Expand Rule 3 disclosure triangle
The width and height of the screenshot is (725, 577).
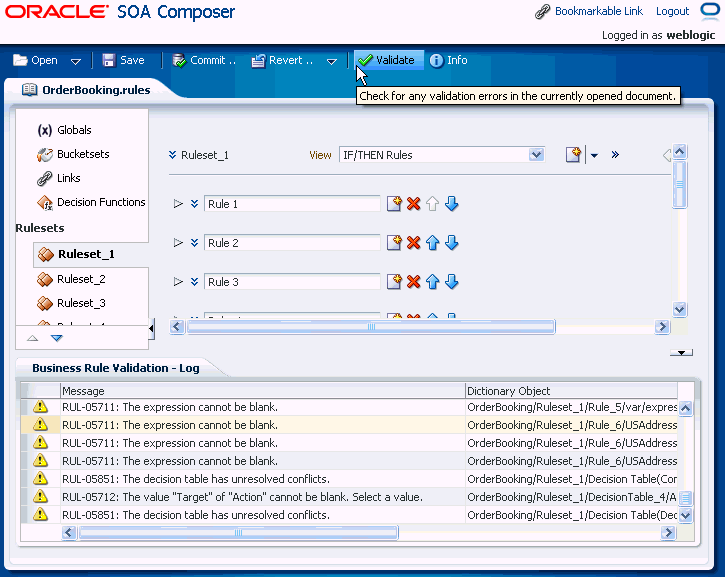178,282
